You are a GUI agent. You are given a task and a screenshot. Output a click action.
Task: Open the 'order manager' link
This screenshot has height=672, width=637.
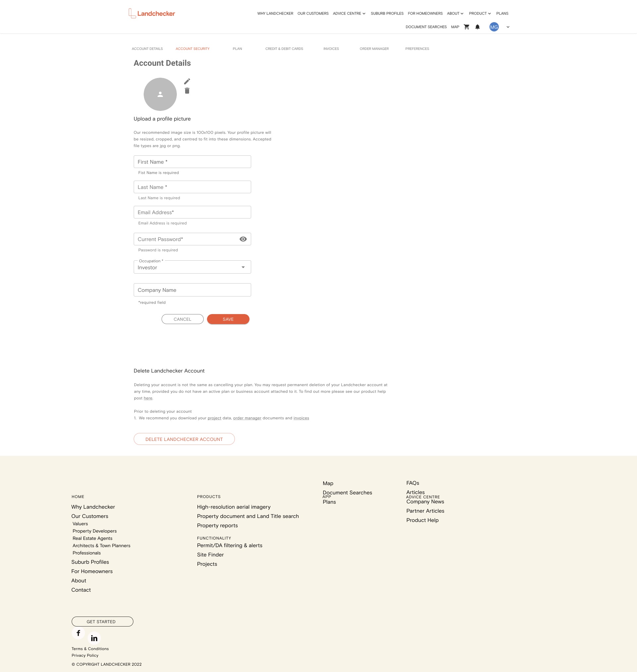[x=247, y=418]
